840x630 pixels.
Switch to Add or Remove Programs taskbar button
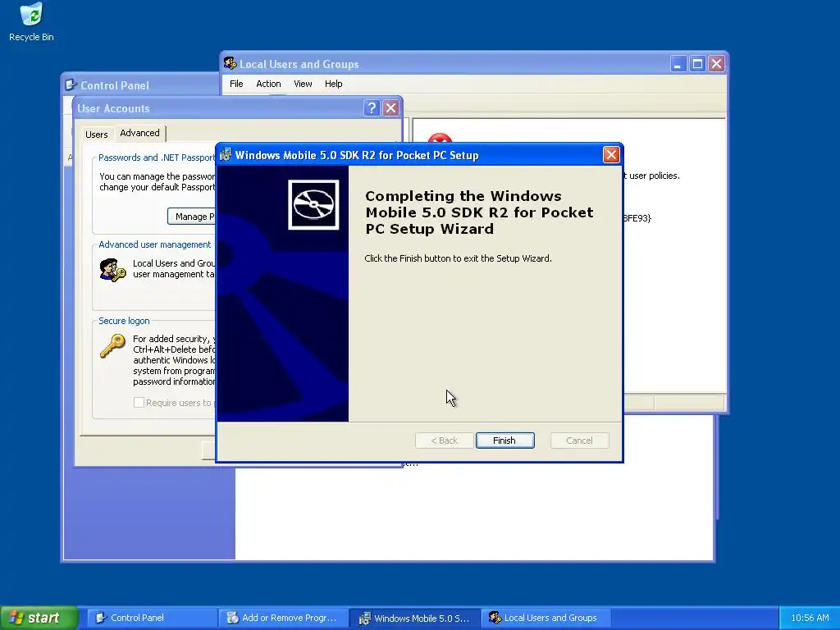pos(283,618)
